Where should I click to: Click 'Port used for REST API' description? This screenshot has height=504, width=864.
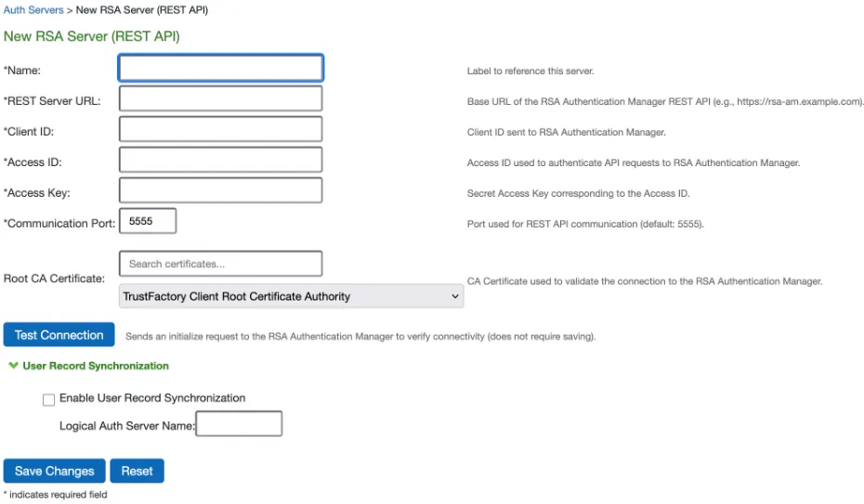(x=585, y=224)
